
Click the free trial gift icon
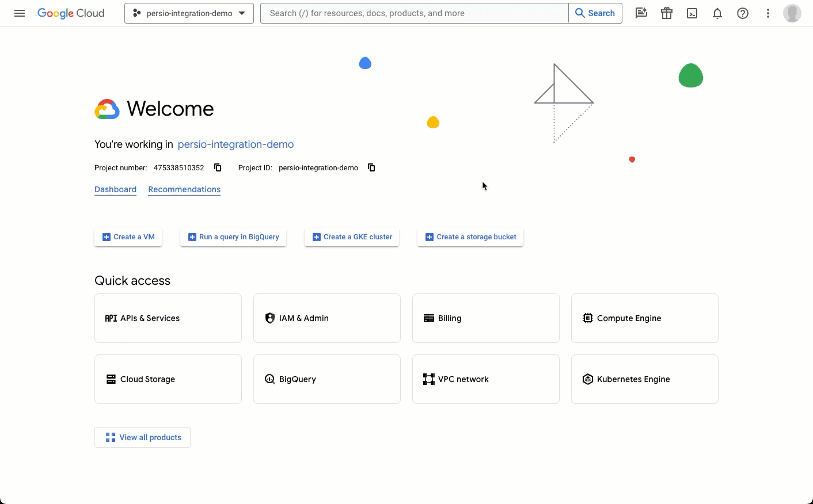tap(667, 13)
